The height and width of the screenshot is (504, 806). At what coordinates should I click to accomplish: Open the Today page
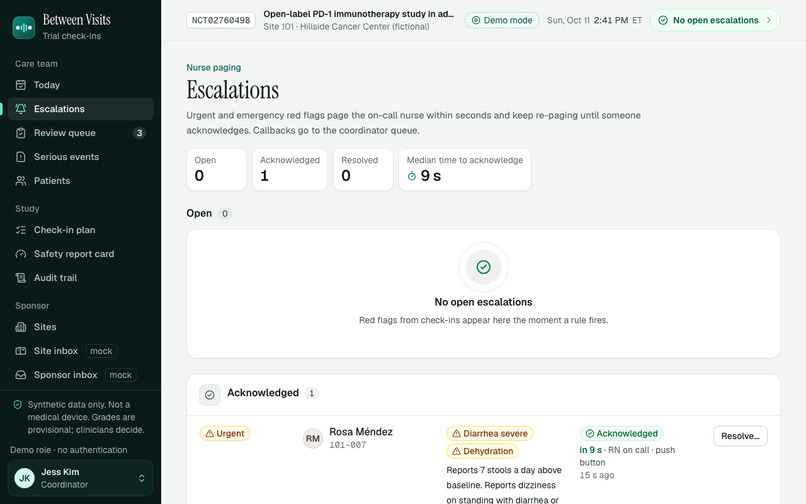[x=80, y=85]
